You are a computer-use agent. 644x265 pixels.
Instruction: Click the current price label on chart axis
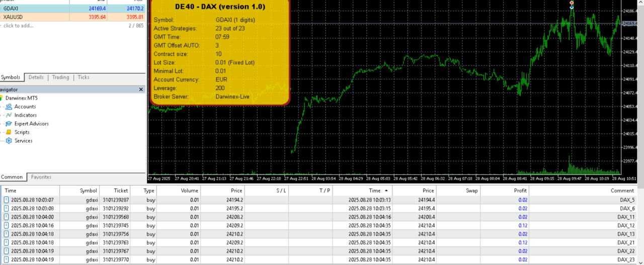pos(629,24)
